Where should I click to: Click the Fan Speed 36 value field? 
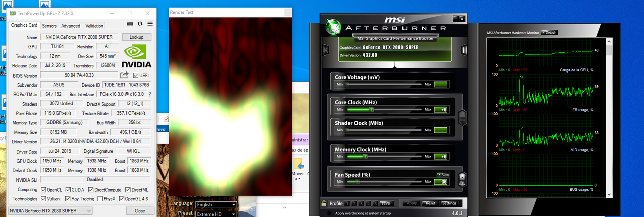[x=441, y=182]
